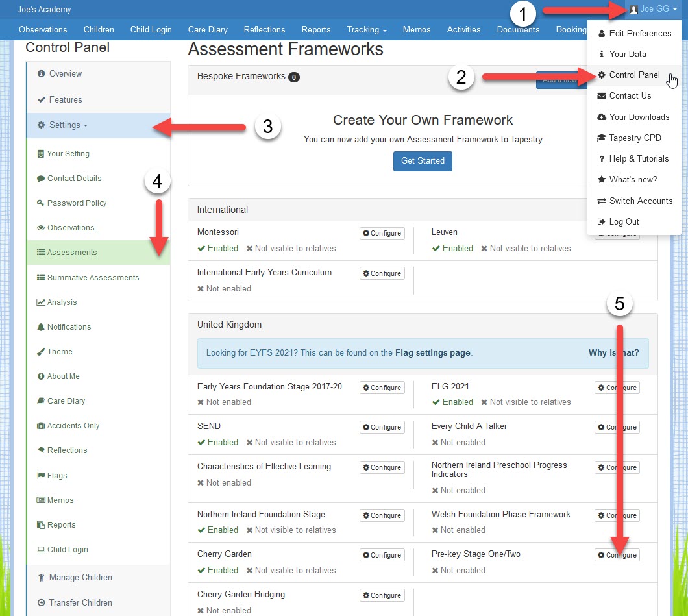688x616 pixels.
Task: Click the gear icon beside Control Panel
Action: pos(602,75)
